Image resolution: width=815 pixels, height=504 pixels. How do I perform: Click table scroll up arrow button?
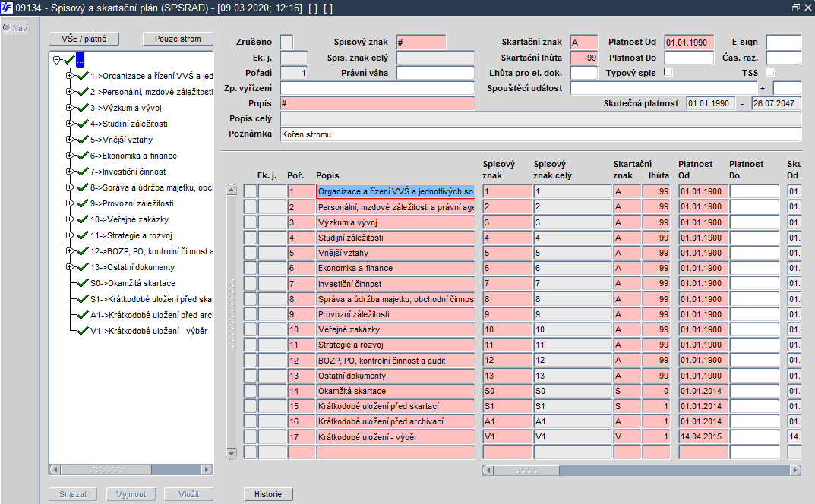[x=232, y=191]
